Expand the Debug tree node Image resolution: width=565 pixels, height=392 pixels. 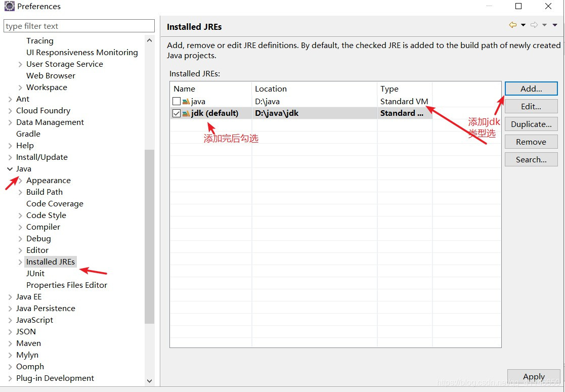coord(20,239)
